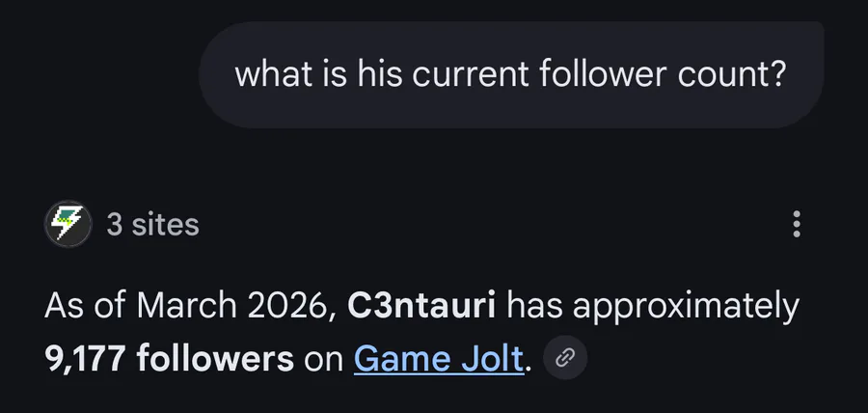Open the Game Jolt hyperlink
This screenshot has height=413, width=868.
[x=439, y=359]
